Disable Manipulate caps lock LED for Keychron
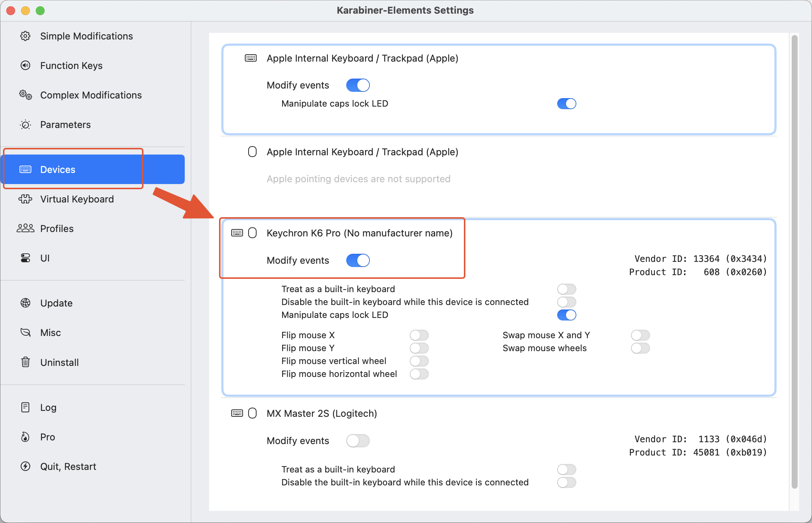812x523 pixels. click(x=566, y=315)
